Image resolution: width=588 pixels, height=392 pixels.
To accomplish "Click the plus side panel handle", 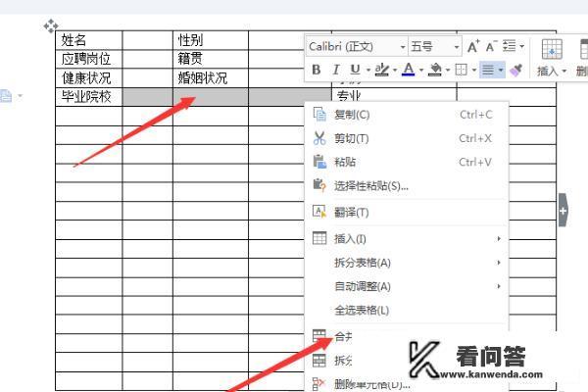I will [x=563, y=211].
